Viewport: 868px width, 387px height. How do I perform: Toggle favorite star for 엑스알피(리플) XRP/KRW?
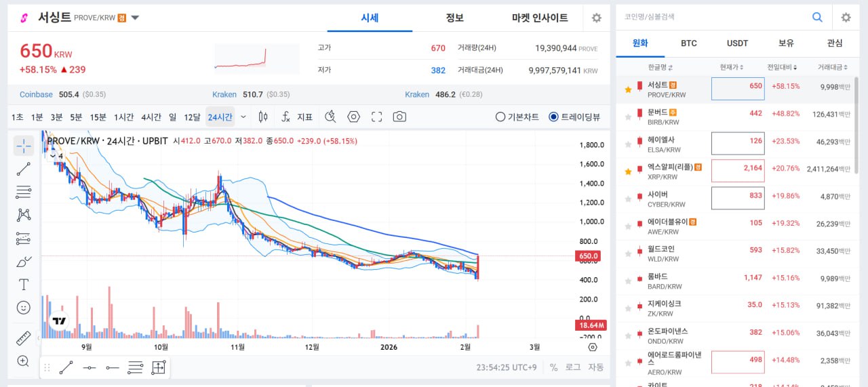point(628,171)
